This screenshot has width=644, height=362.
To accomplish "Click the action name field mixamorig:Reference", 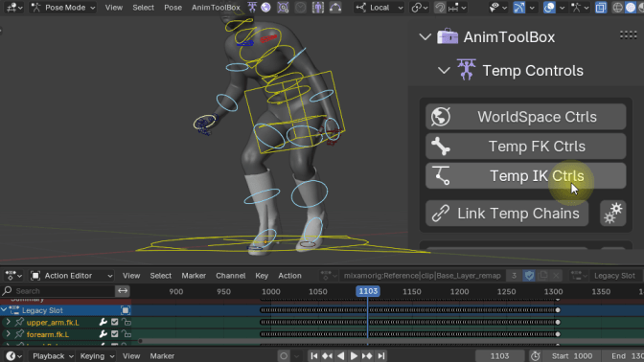I will click(423, 276).
